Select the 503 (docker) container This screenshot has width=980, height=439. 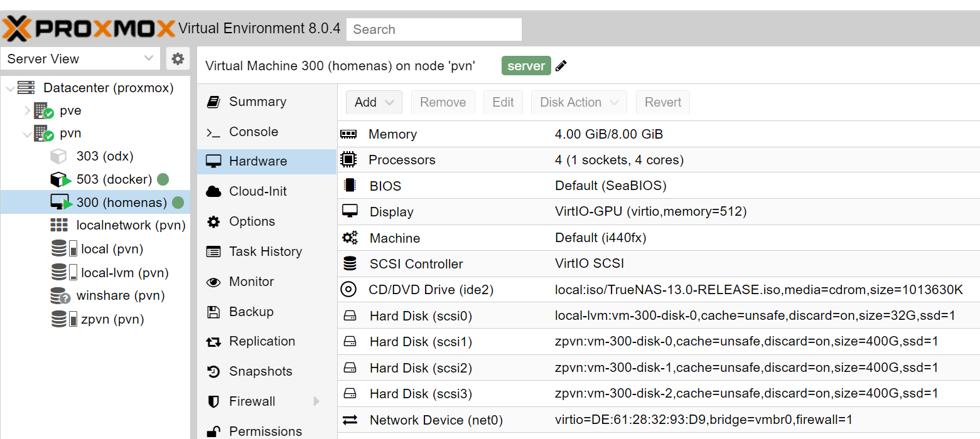114,179
